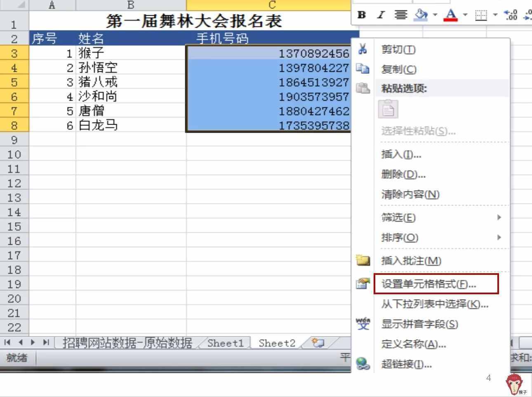Open the fill color dropdown arrow
The image size is (532, 397).
coord(435,15)
